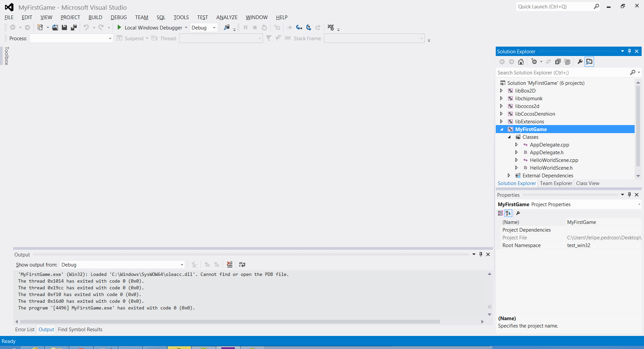This screenshot has height=349, width=644.
Task: Select HelloWorldScene.cpp in Solution Explorer
Action: click(x=554, y=160)
